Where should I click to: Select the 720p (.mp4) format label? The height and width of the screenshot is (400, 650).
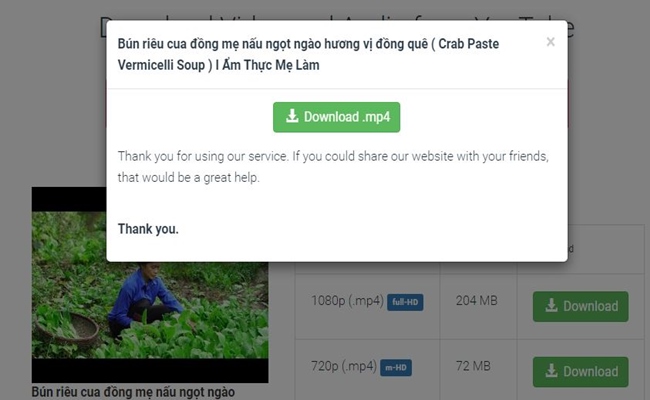point(344,366)
